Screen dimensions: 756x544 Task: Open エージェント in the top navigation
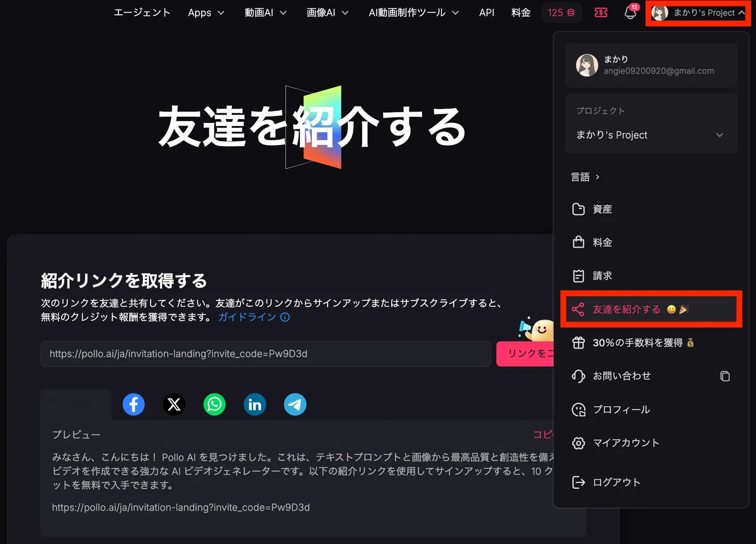pyautogui.click(x=142, y=13)
